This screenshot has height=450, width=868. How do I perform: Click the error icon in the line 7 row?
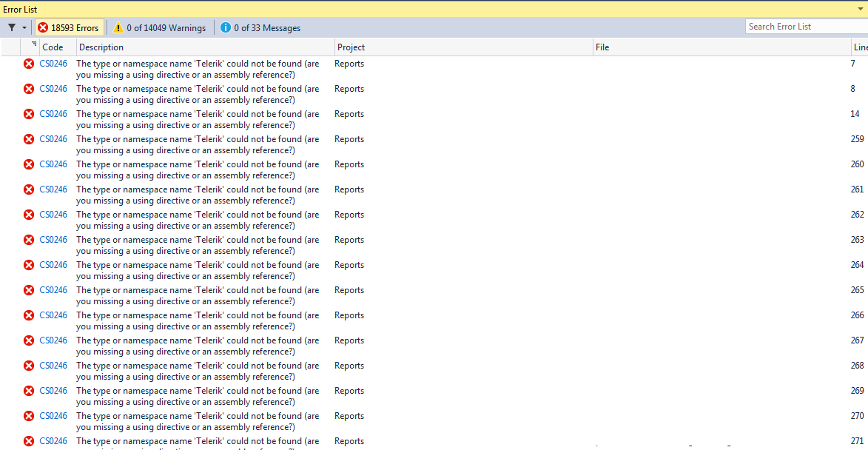click(29, 64)
